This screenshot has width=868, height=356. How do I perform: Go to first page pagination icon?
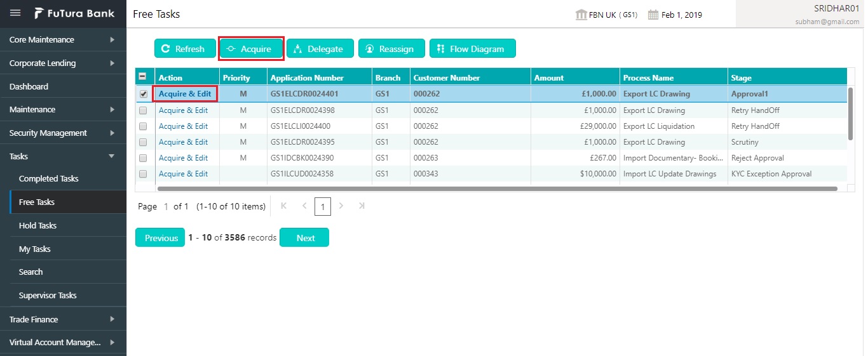tap(283, 206)
